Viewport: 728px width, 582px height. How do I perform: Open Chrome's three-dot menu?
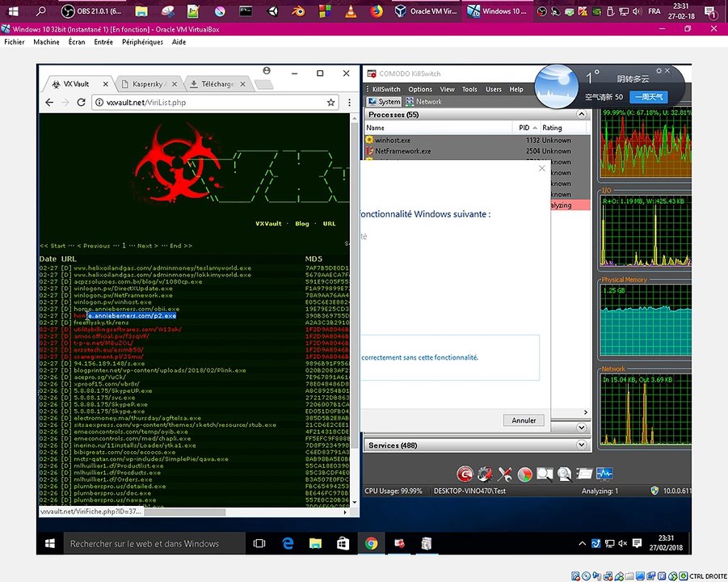coord(349,102)
